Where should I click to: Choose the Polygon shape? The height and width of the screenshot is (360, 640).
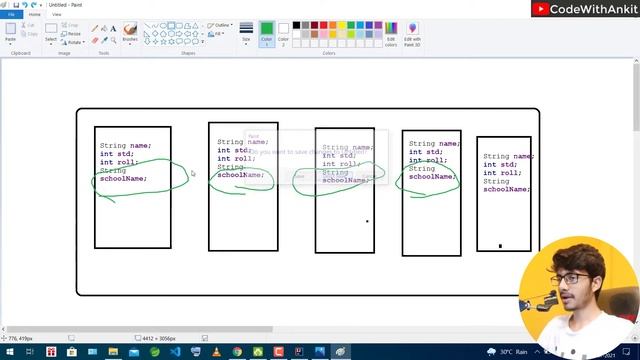pyautogui.click(x=188, y=26)
